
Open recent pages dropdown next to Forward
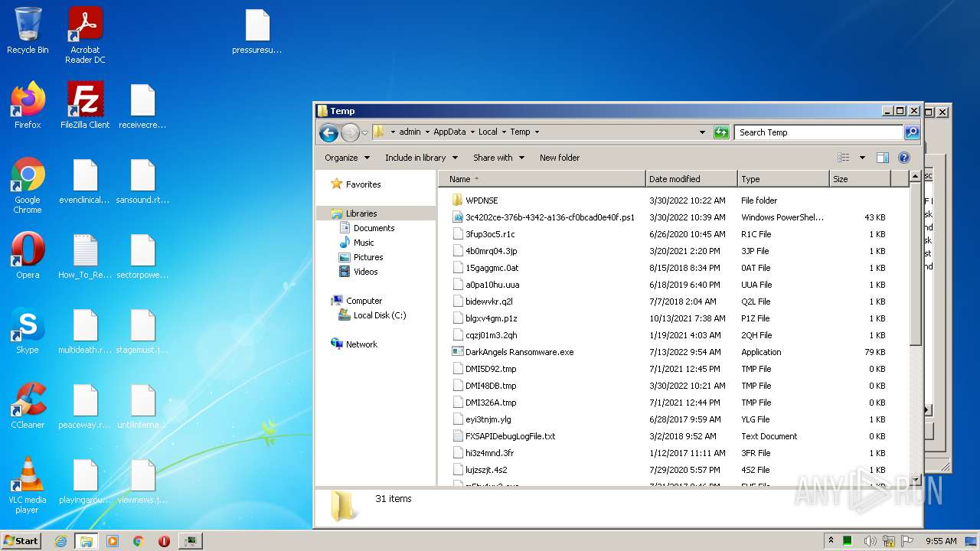[x=365, y=132]
